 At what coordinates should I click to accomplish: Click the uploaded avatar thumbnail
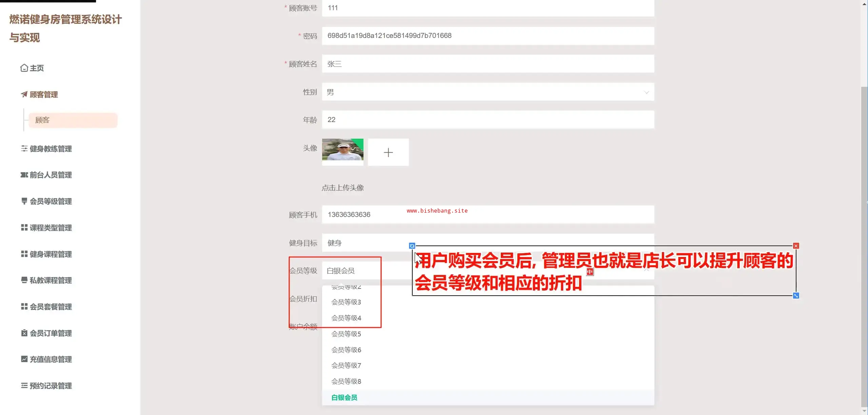(342, 150)
